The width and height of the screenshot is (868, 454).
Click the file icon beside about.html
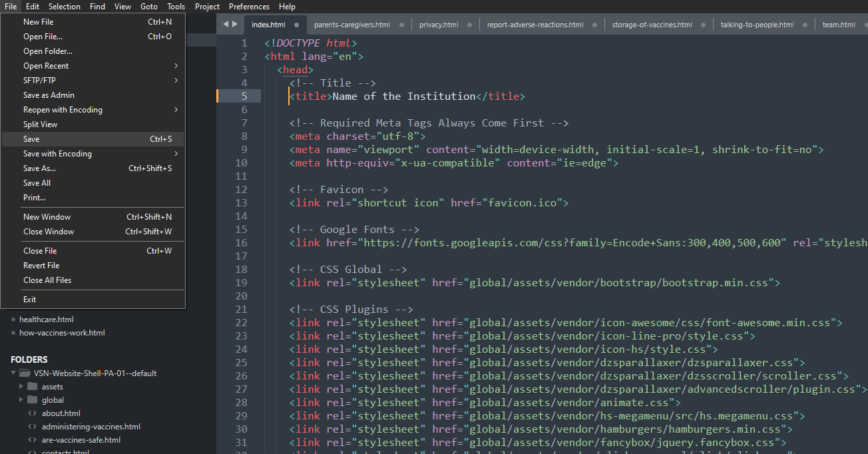coord(32,413)
